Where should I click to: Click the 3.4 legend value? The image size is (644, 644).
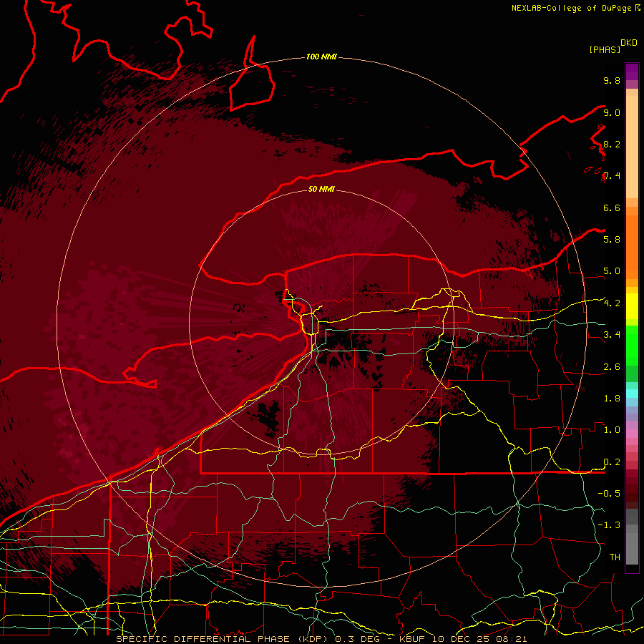612,334
